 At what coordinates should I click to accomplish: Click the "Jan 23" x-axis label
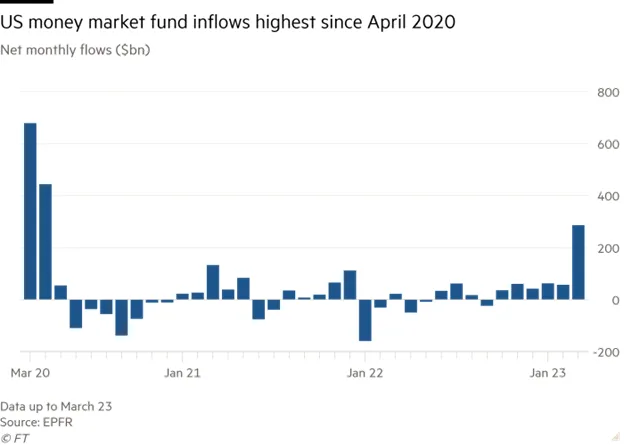click(x=547, y=374)
